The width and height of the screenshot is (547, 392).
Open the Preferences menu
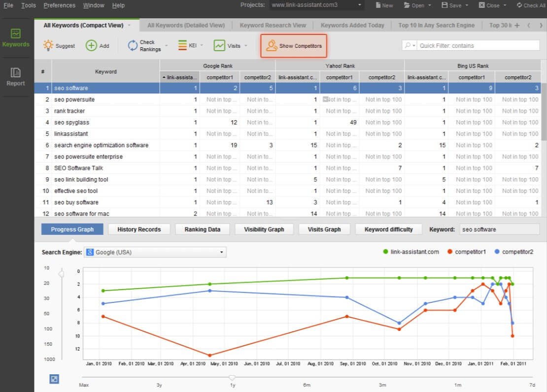[x=59, y=5]
